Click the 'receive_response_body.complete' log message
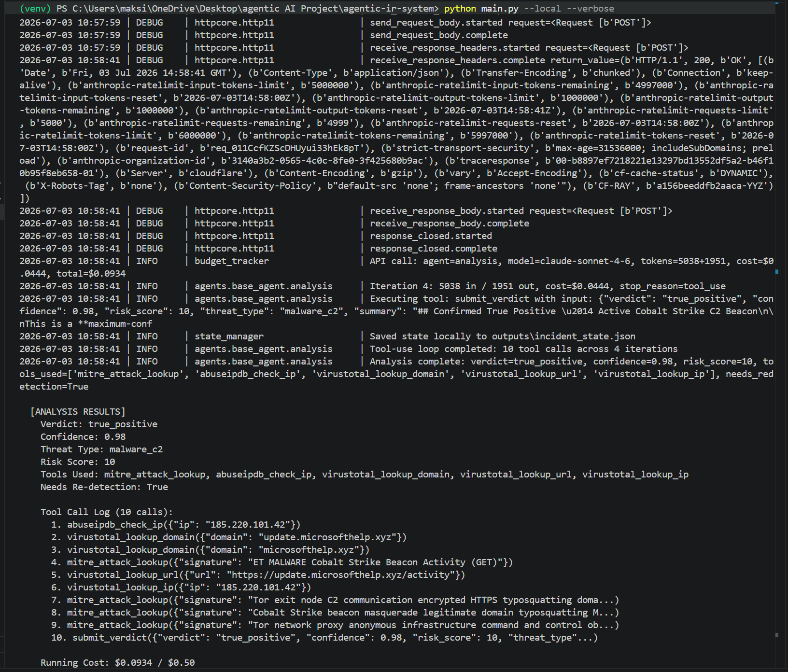This screenshot has height=672, width=788. point(450,223)
